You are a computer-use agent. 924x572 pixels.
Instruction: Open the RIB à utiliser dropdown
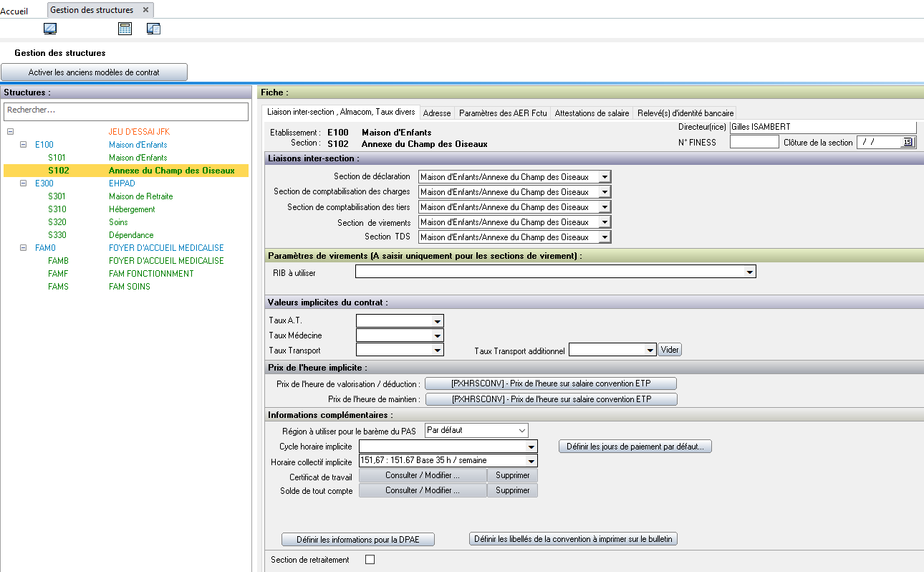750,272
